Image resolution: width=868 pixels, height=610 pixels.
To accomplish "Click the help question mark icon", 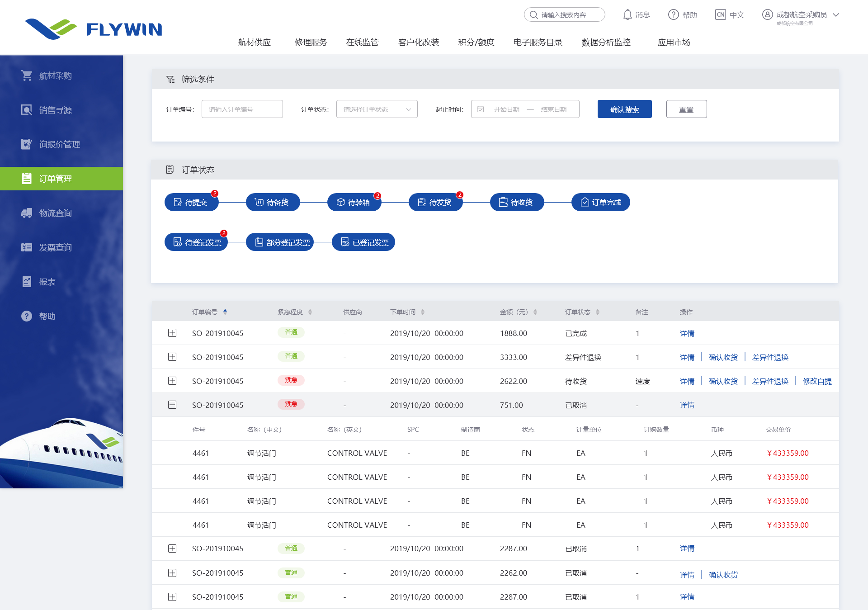I will pyautogui.click(x=673, y=15).
